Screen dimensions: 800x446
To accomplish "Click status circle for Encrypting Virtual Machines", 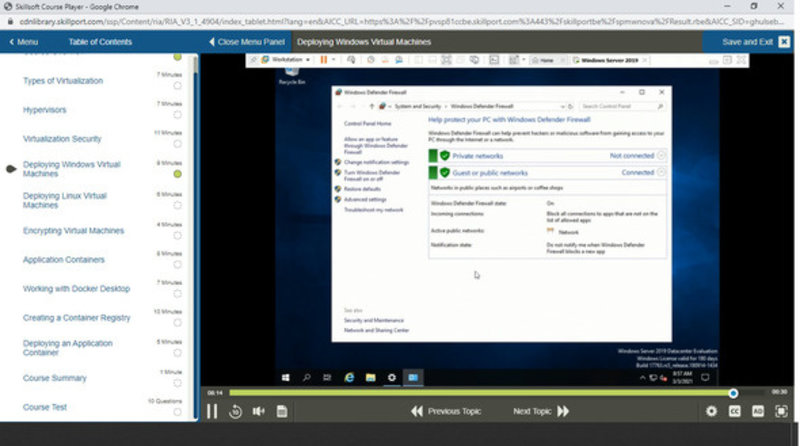I will pos(177,236).
